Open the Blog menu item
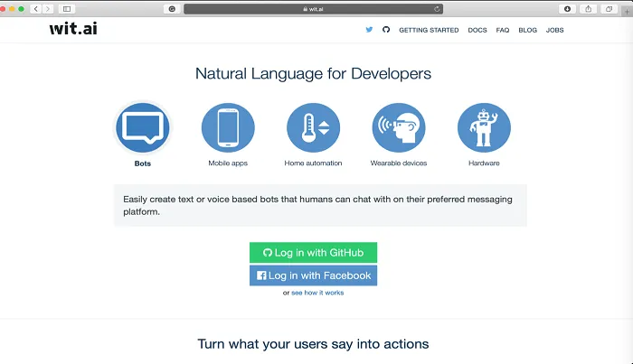Screen dimensions: 633x364 click(x=527, y=30)
